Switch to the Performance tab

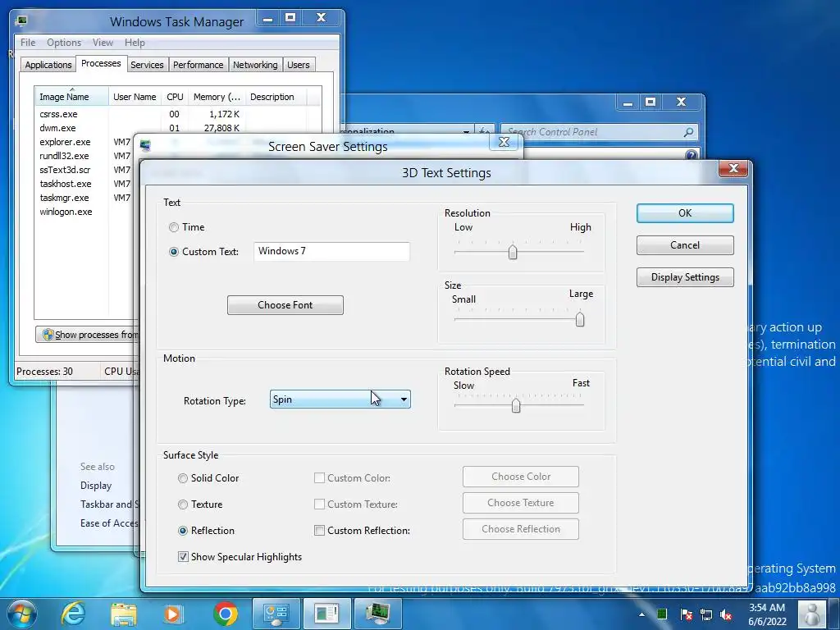coord(199,65)
